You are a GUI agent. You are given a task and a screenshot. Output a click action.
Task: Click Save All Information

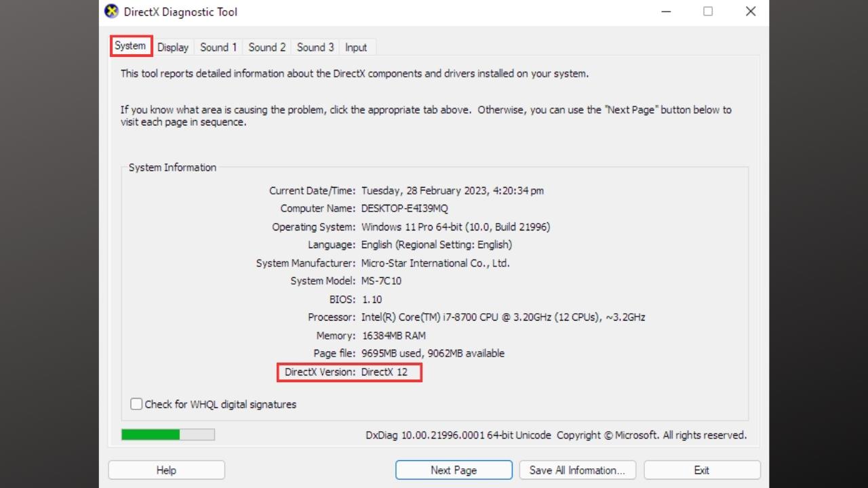(577, 470)
